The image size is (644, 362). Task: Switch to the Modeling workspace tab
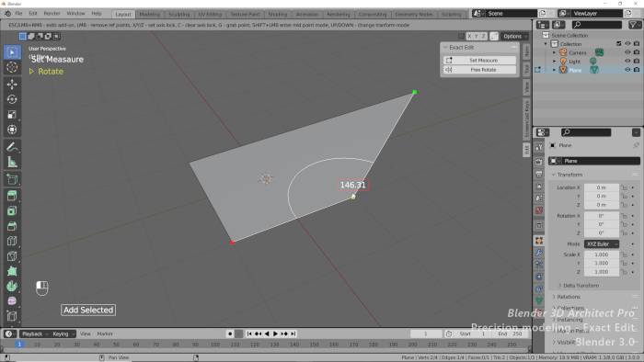149,15
